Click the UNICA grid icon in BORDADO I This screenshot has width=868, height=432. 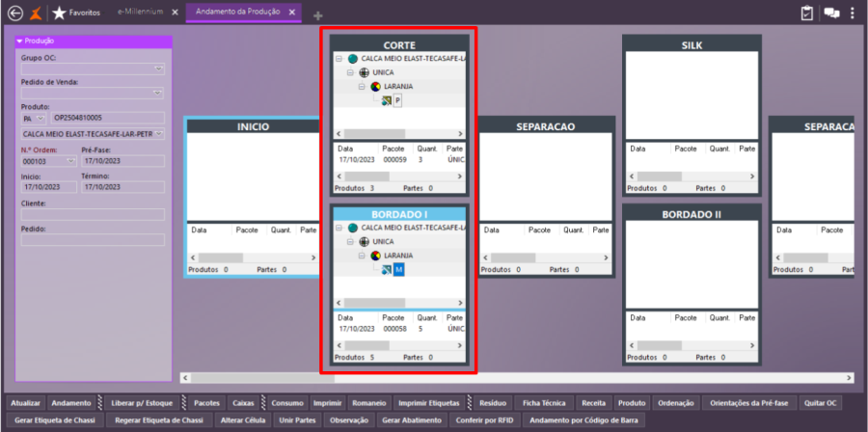(x=365, y=242)
